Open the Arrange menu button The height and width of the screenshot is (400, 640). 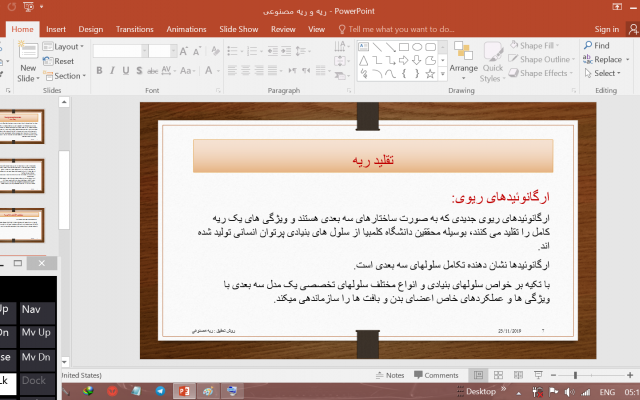464,60
